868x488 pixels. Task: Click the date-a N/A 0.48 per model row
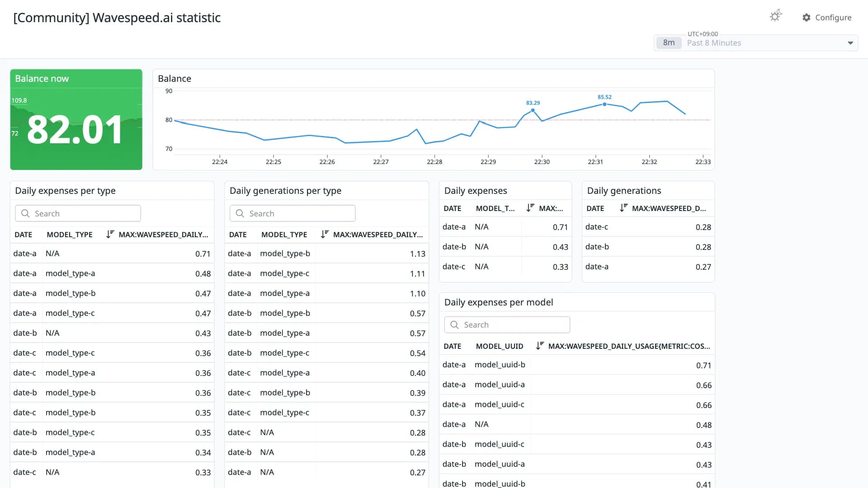point(577,424)
